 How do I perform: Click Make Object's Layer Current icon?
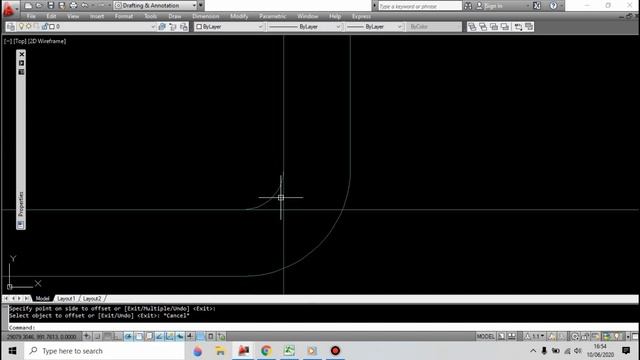tap(162, 27)
